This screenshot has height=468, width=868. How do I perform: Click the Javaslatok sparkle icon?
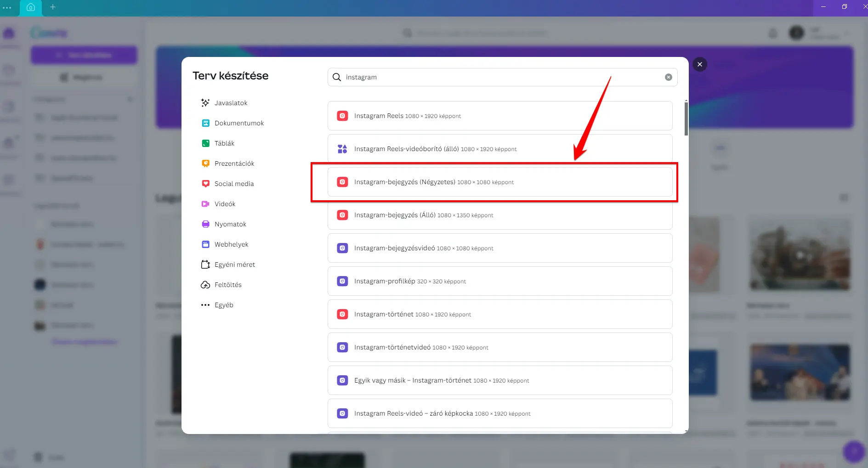pos(205,103)
